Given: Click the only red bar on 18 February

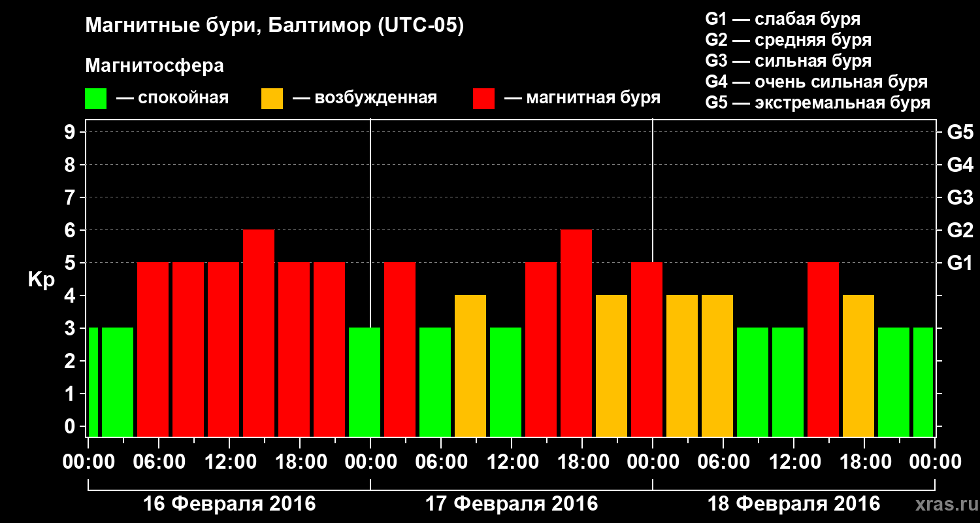Looking at the screenshot, I should 823,349.
